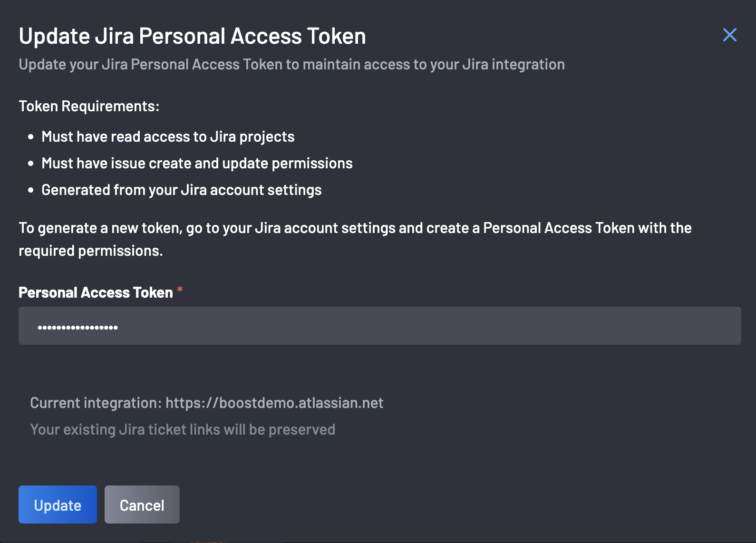Click the 'Current integration:' label text

pyautogui.click(x=96, y=403)
